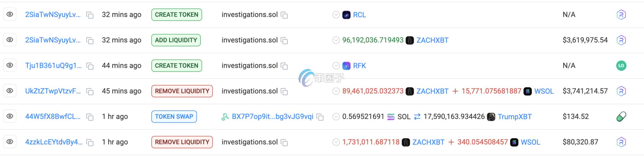Screen dimensions: 644x156
Task: Copy the BX7P7op9it...bg3vJG9vqi address
Action: pos(320,117)
